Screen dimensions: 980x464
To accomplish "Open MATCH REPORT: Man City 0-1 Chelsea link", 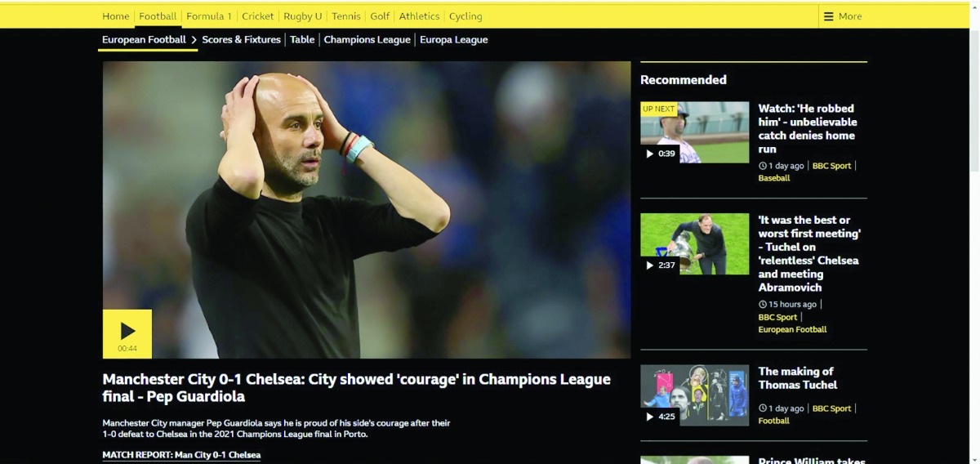I will 181,455.
